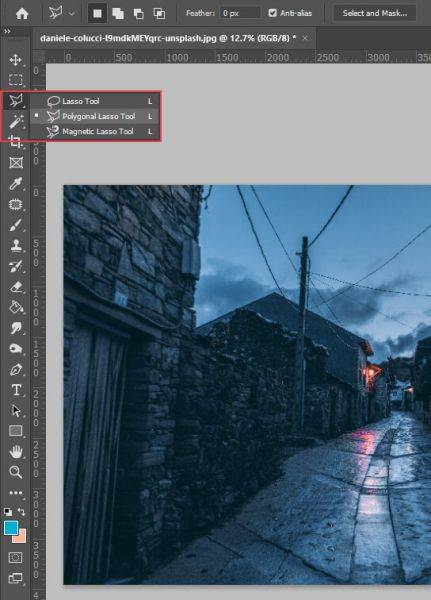Screen dimensions: 431x600
Task: Select the New selection mode button
Action: [x=98, y=13]
